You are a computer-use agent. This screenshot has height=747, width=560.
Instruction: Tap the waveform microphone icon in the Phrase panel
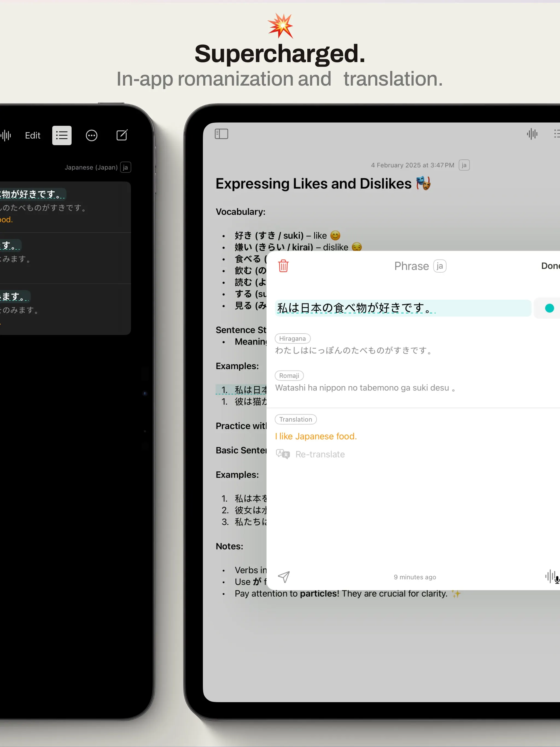click(x=552, y=576)
